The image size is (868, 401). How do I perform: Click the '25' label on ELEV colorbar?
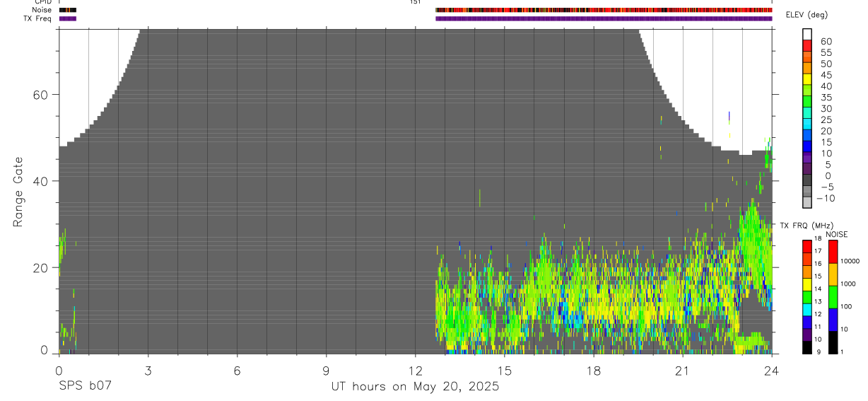pyautogui.click(x=826, y=120)
